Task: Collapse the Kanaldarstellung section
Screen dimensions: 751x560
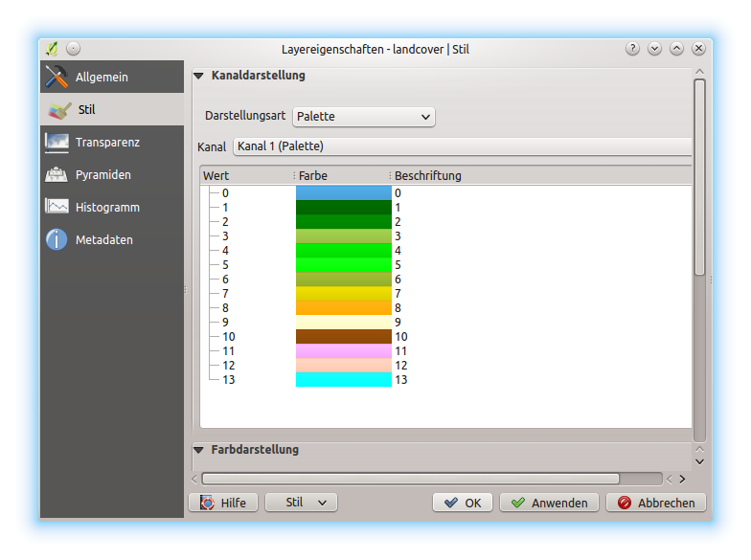Action: click(199, 76)
